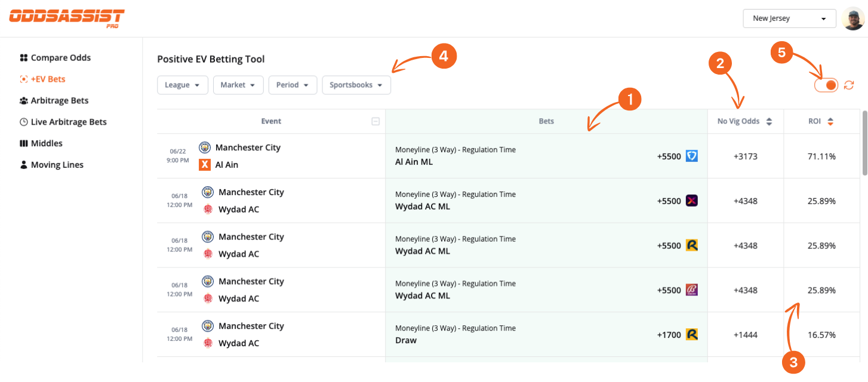This screenshot has width=868, height=382.
Task: Open the Period filter
Action: (x=293, y=85)
